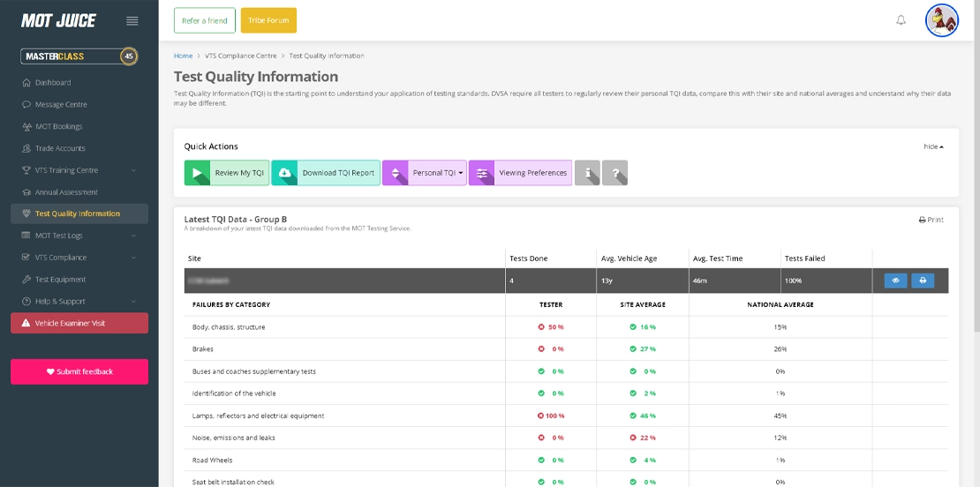Click the VTS Training Centre trophy icon

[x=26, y=169]
